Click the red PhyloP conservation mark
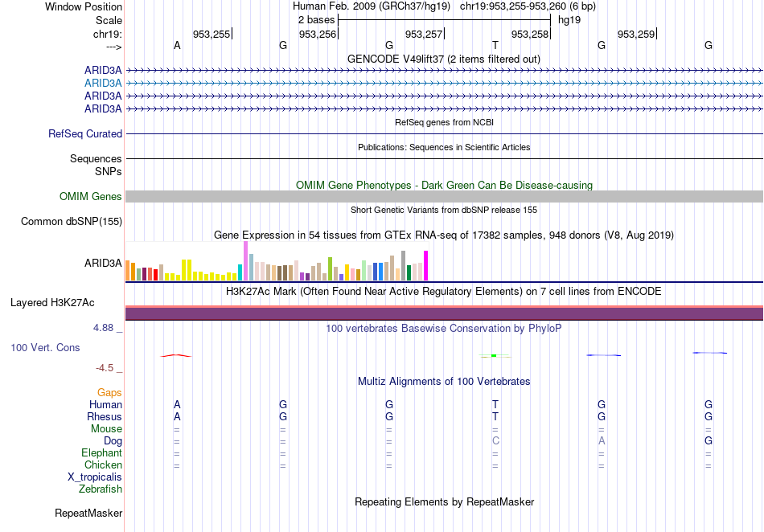The height and width of the screenshot is (532, 764). (176, 356)
